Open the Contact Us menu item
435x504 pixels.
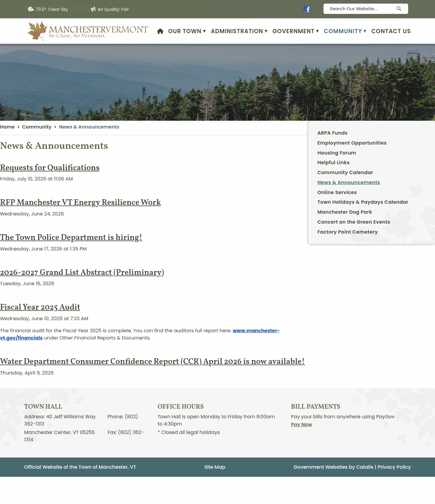pos(391,31)
